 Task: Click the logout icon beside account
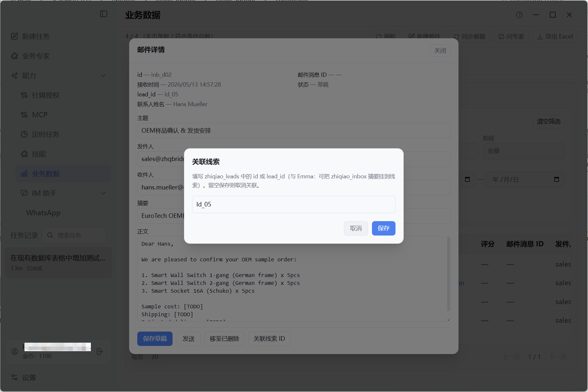100,351
